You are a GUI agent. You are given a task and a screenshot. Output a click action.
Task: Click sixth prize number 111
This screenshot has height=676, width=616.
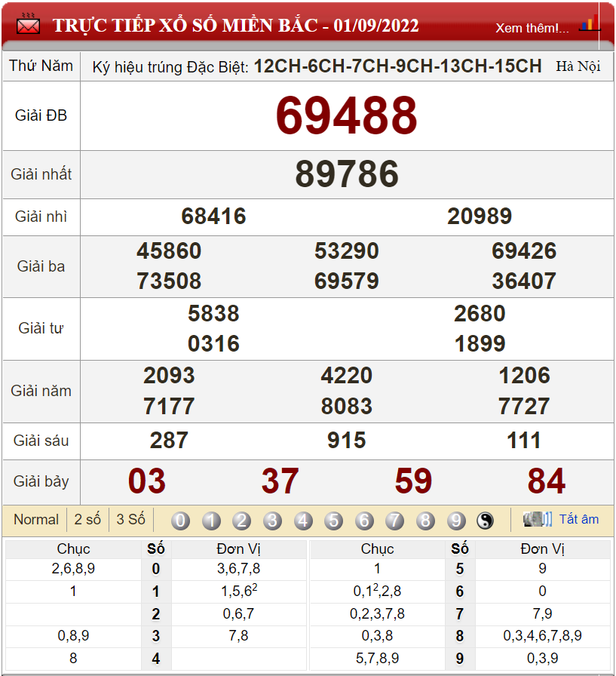click(524, 441)
